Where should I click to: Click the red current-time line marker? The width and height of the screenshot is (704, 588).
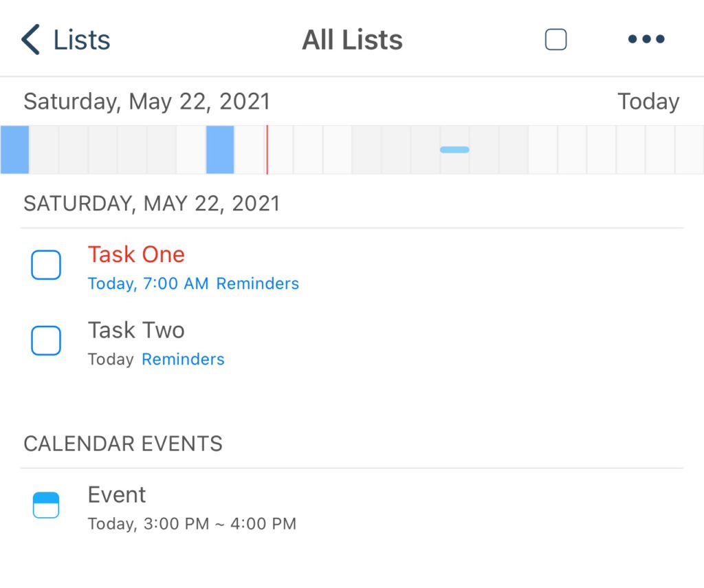point(267,150)
